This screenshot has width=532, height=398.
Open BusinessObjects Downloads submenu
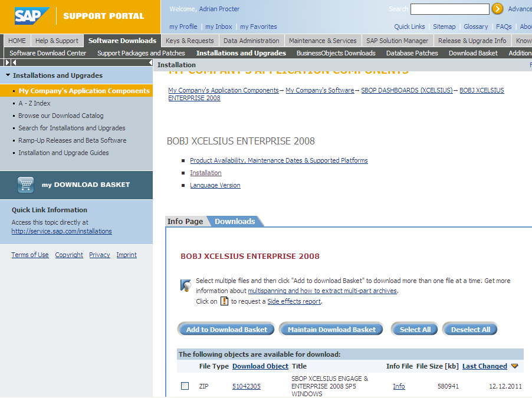click(x=336, y=53)
